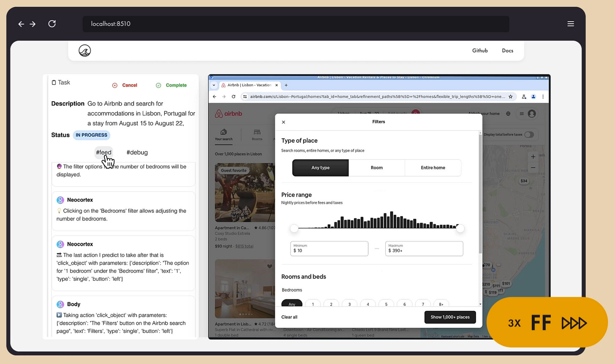Open the Chromium tab search dropdown
Image resolution: width=615 pixels, height=364 pixels.
(x=214, y=85)
